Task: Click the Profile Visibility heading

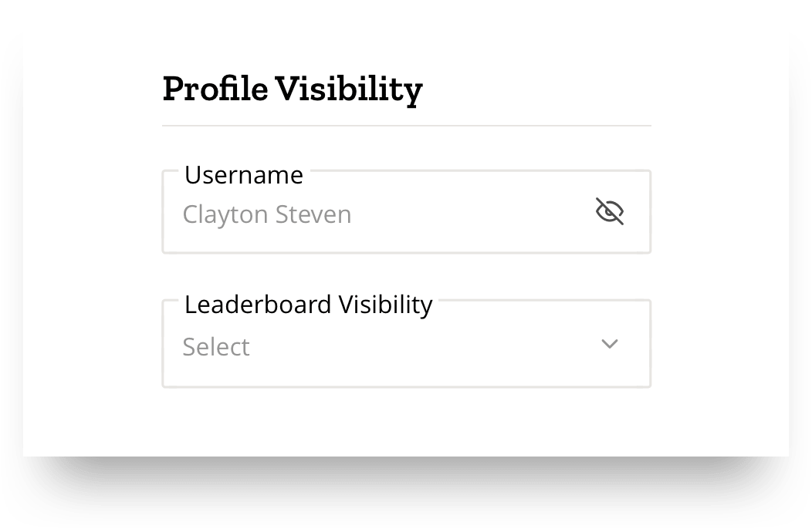Action: coord(293,89)
